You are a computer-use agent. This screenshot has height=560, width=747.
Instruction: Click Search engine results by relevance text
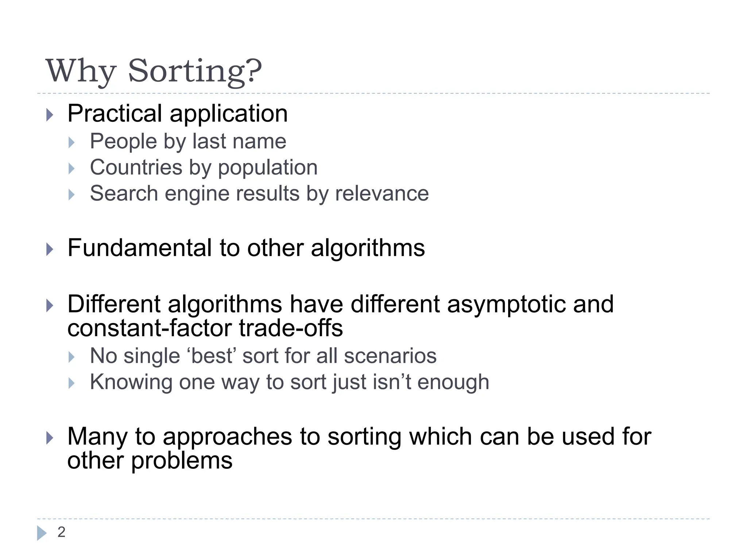259,194
